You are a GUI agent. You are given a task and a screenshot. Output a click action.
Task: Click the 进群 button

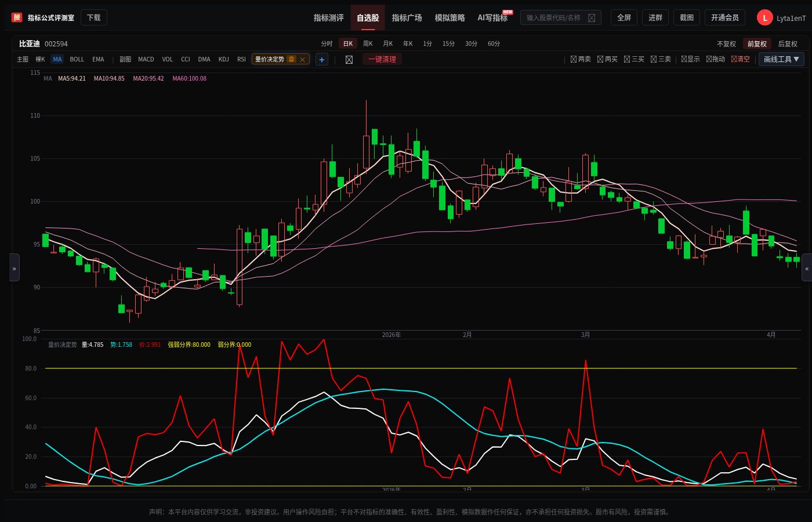click(655, 18)
